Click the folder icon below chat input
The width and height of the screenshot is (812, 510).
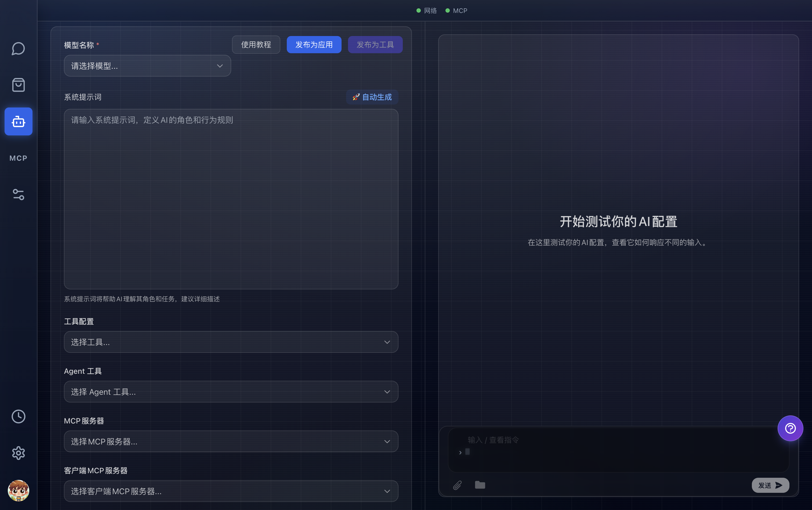480,485
